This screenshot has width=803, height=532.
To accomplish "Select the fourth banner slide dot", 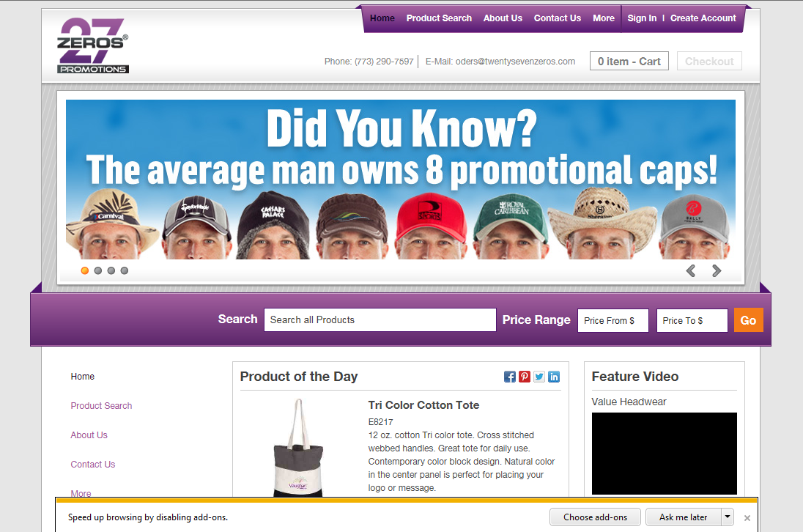I will point(125,270).
